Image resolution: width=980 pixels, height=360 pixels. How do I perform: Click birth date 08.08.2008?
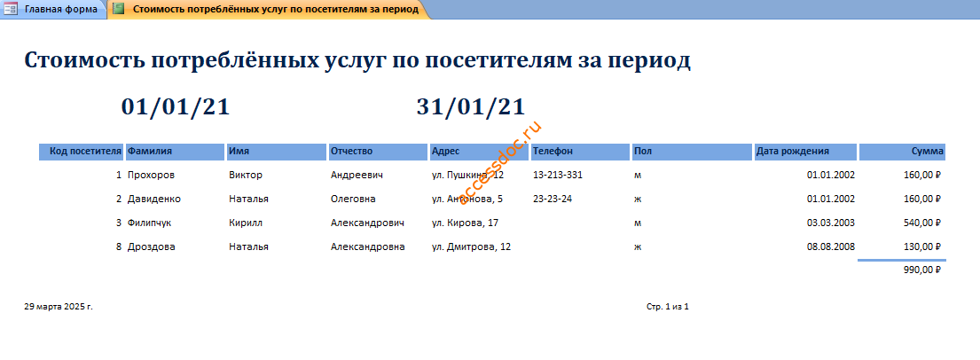pyautogui.click(x=831, y=247)
